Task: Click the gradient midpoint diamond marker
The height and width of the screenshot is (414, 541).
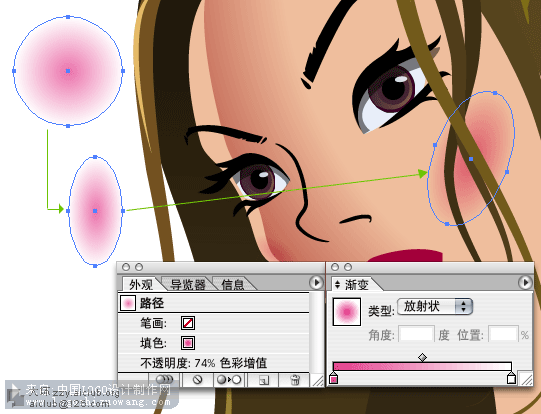Action: (x=422, y=357)
